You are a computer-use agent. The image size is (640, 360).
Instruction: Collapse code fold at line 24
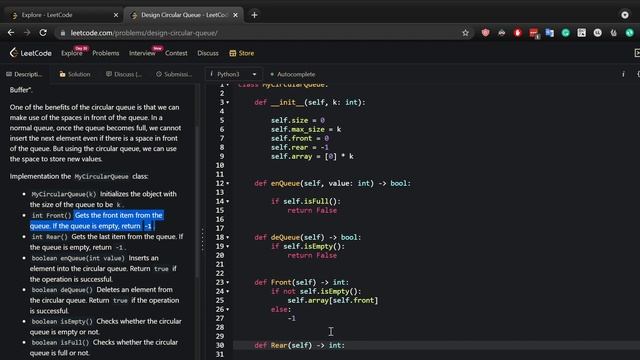click(x=228, y=291)
